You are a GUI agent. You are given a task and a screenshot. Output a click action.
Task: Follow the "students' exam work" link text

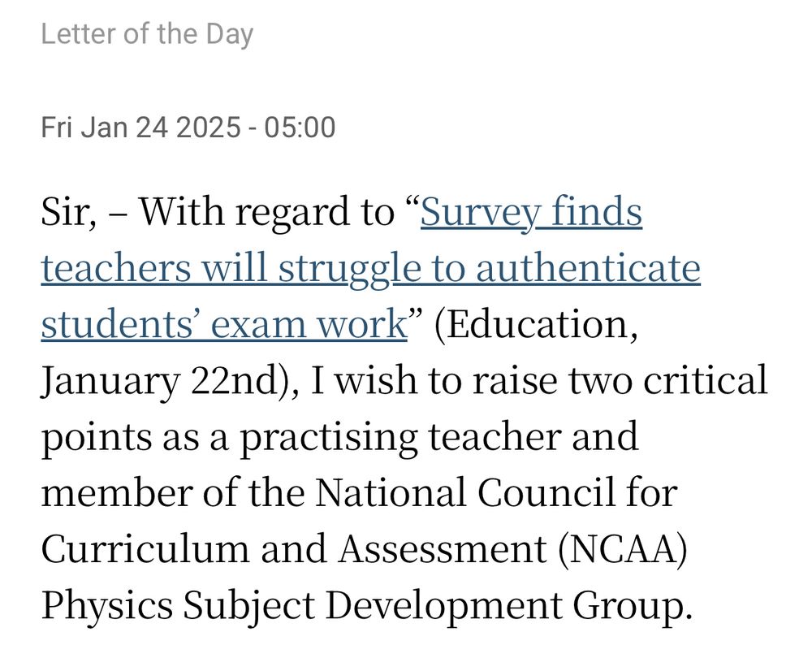pyautogui.click(x=224, y=324)
